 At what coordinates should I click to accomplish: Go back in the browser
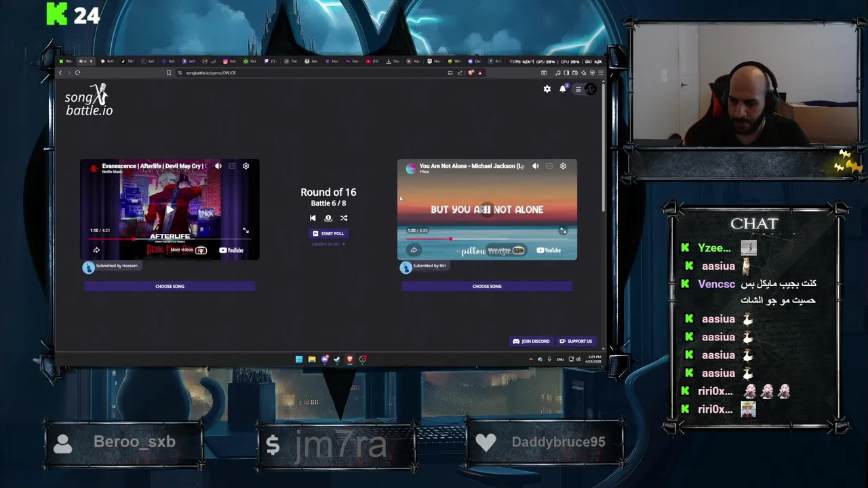[60, 73]
